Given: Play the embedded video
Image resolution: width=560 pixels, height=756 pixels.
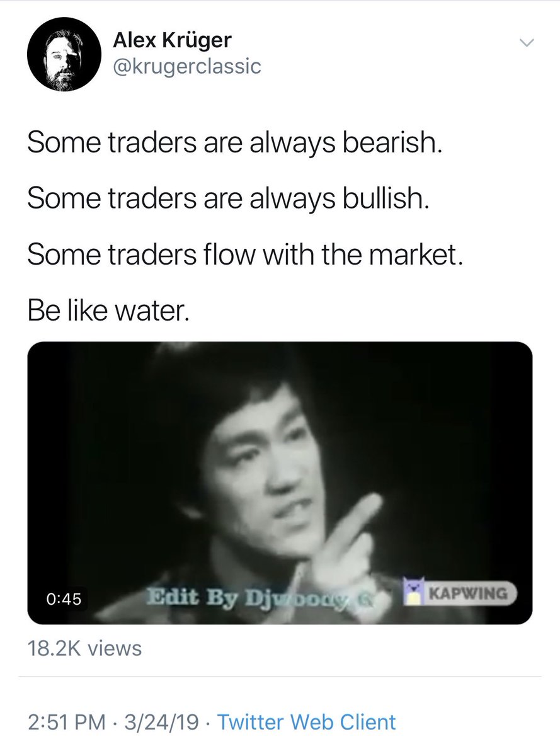Looking at the screenshot, I should click(280, 483).
